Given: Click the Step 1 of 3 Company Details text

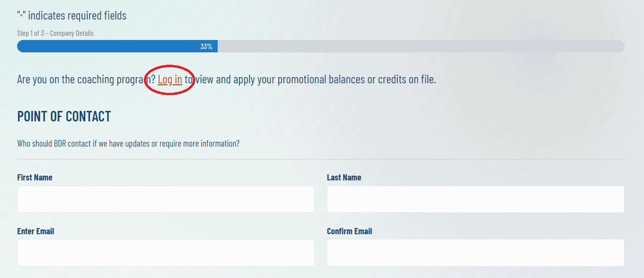Looking at the screenshot, I should click(55, 33).
